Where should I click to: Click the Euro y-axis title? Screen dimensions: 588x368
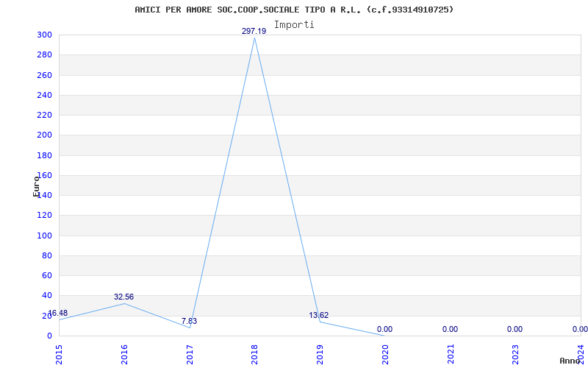point(36,186)
